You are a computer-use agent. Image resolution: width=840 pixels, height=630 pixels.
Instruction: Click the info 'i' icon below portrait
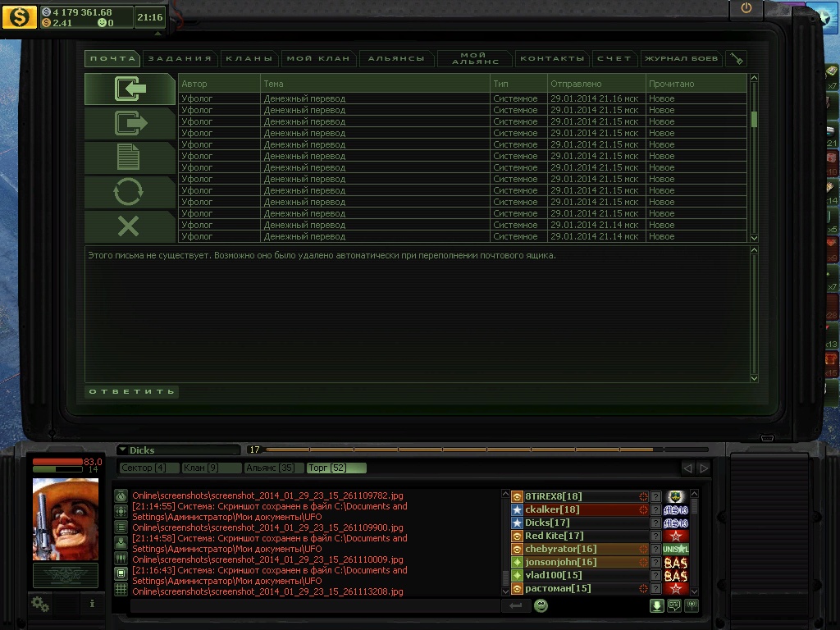click(x=92, y=604)
